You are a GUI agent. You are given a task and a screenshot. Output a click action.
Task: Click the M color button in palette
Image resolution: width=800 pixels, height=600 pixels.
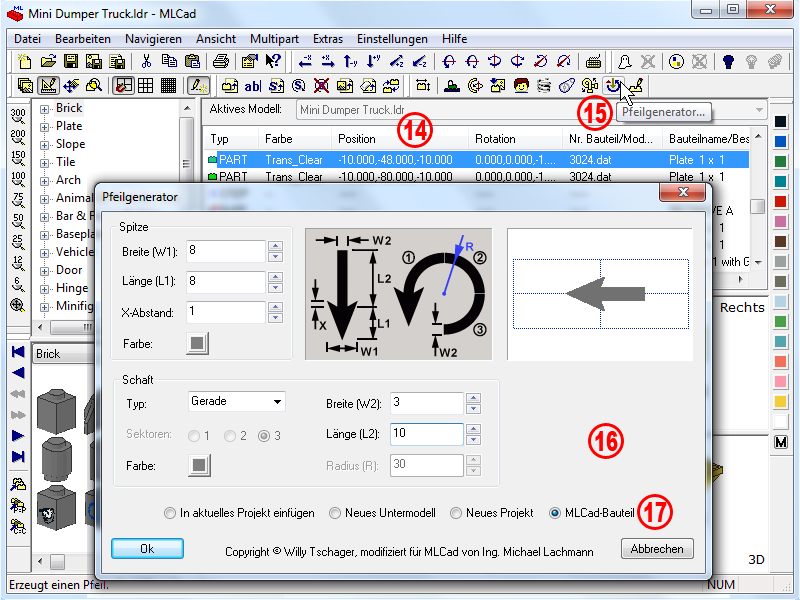pyautogui.click(x=781, y=442)
